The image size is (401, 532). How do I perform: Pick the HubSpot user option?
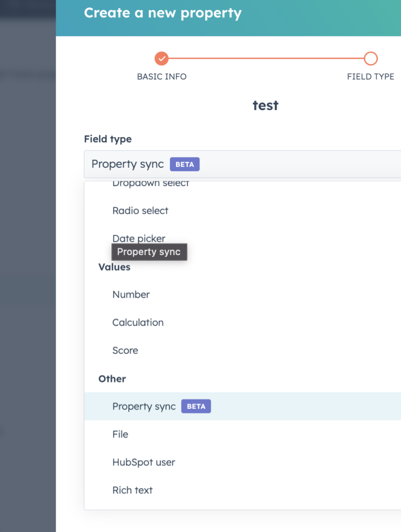coord(144,462)
